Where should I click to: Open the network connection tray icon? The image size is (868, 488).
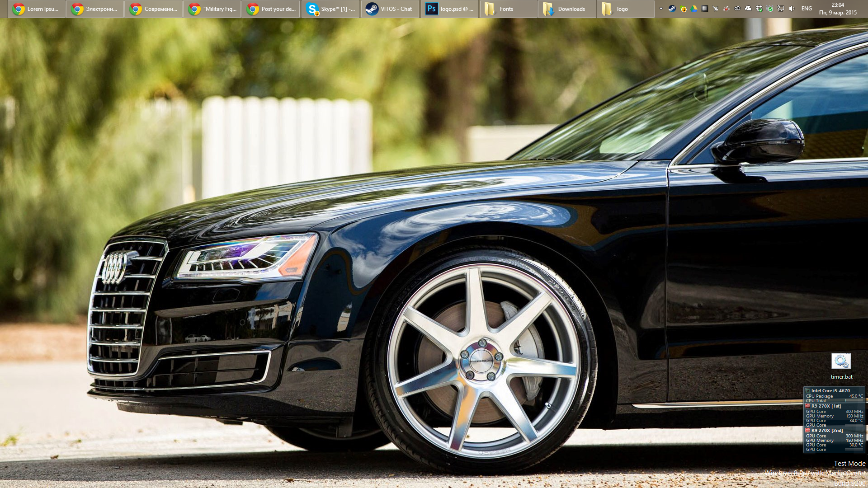tap(781, 9)
